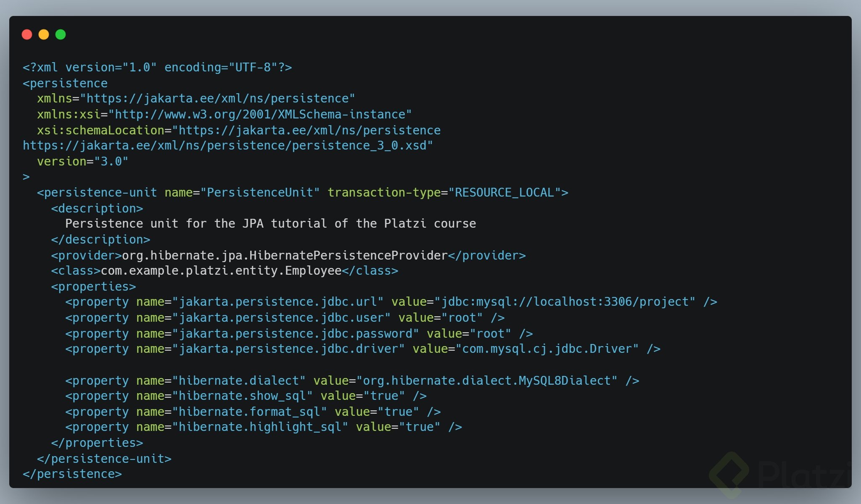Click the jdbc:mysql localhost connection URL value

pos(565,302)
